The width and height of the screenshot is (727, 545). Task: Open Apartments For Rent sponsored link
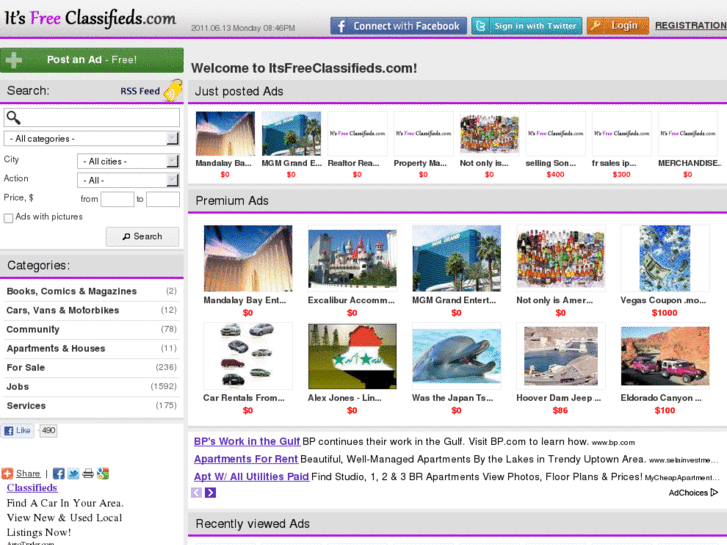246,459
